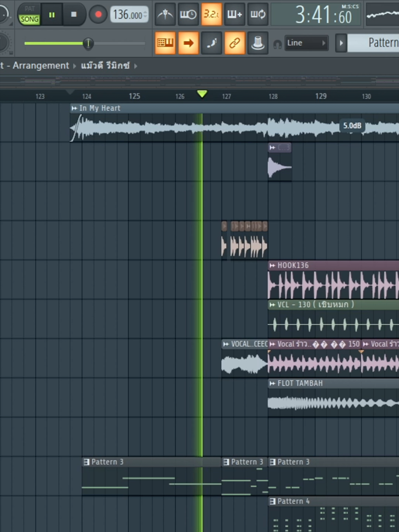
Task: Open HOOK136 clip menu
Action: [x=272, y=265]
